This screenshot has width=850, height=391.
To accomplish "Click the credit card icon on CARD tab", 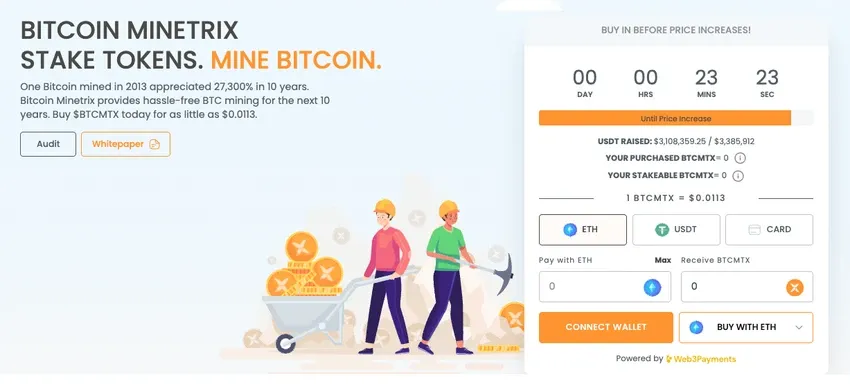I will tap(754, 229).
